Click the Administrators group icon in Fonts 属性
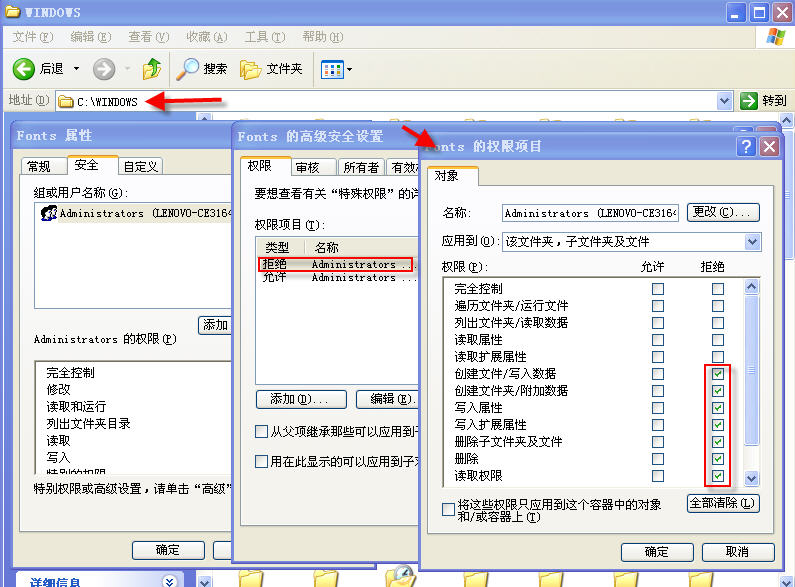The width and height of the screenshot is (795, 587). (x=49, y=213)
